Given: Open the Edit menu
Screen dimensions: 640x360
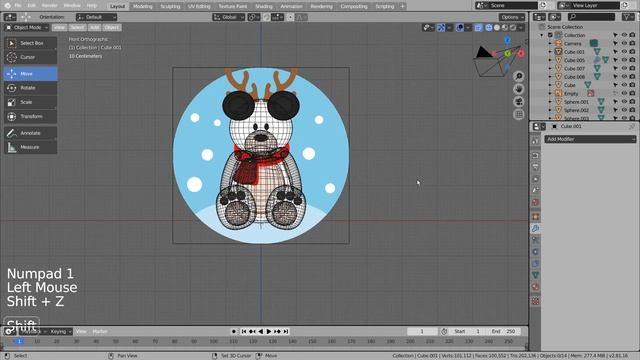Looking at the screenshot, I should pos(31,6).
